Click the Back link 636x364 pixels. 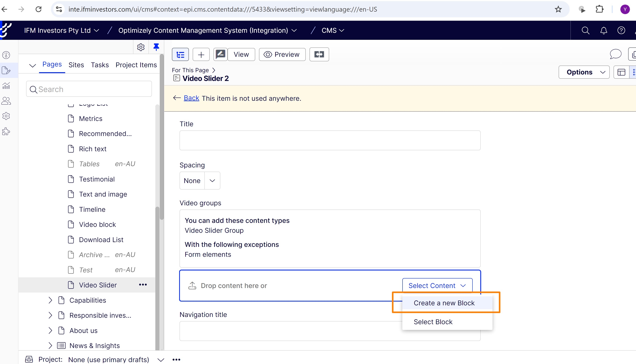[x=191, y=98]
